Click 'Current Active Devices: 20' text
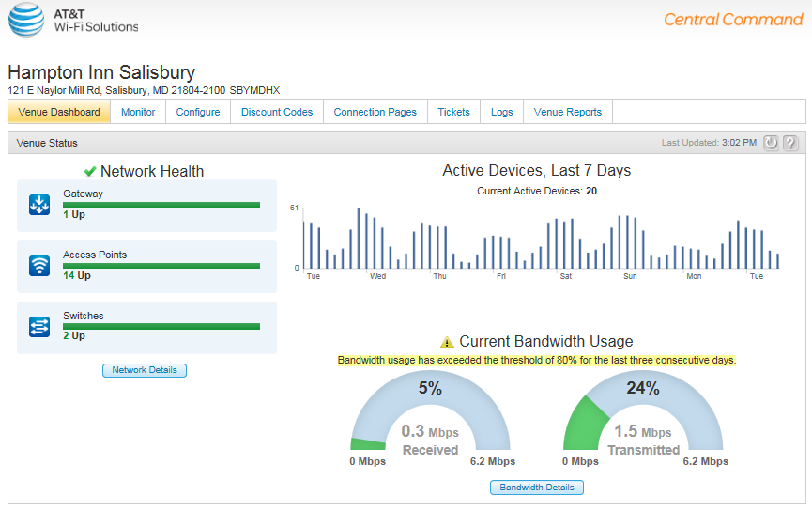 [x=537, y=192]
